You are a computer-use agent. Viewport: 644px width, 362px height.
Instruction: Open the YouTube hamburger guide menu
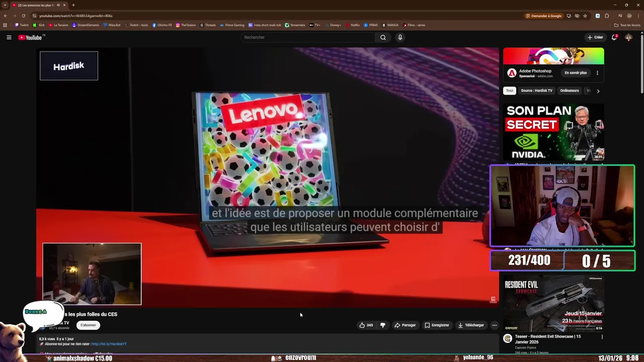click(x=9, y=37)
